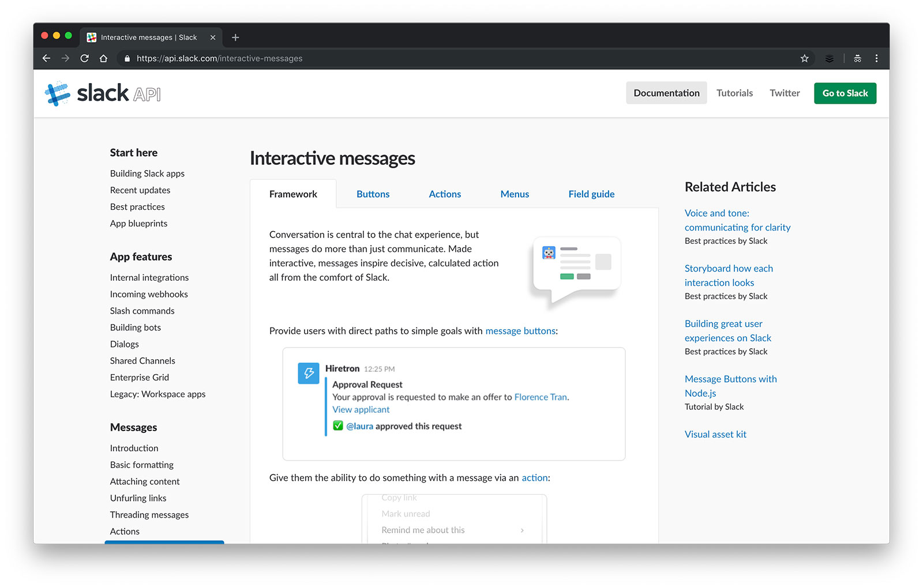Click Mark unread in context menu
Viewport: 923px width, 588px height.
coord(406,514)
